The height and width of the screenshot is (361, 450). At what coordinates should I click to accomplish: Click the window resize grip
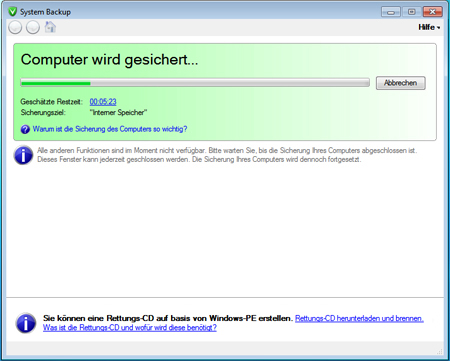click(x=440, y=351)
